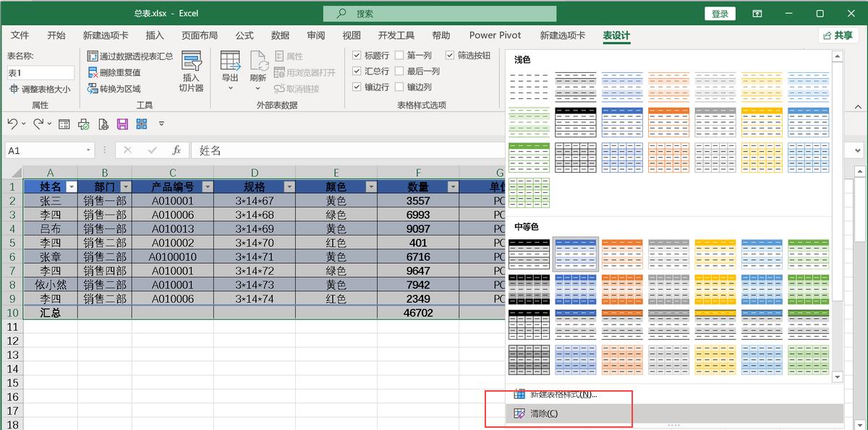Click the total cell 46702
This screenshot has width=868, height=430.
point(418,312)
